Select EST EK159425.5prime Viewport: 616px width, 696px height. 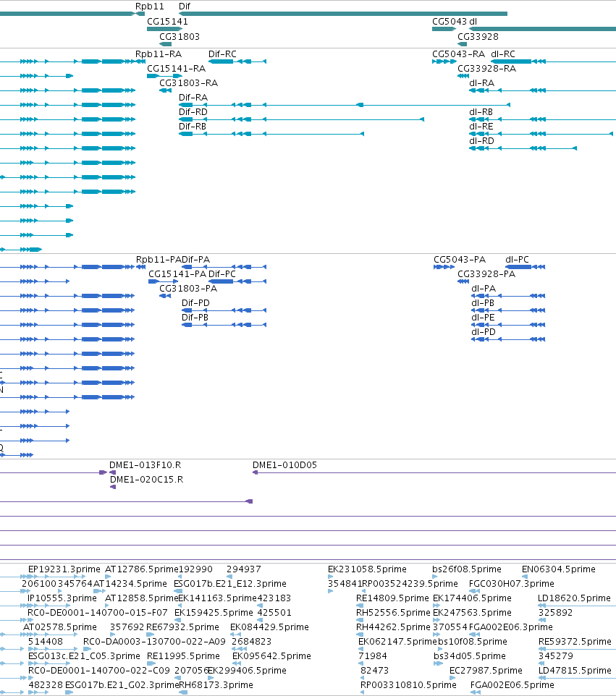[x=214, y=613]
